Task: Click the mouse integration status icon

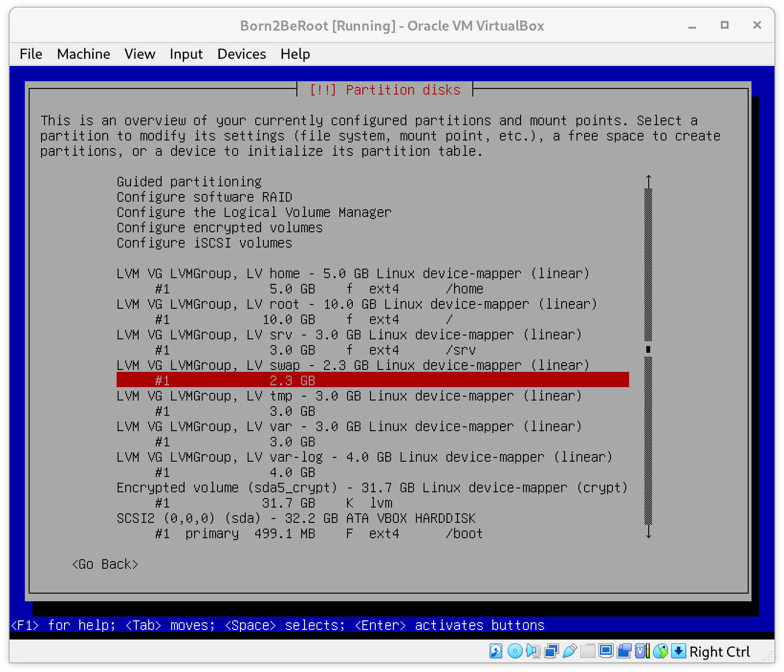Action: [660, 651]
